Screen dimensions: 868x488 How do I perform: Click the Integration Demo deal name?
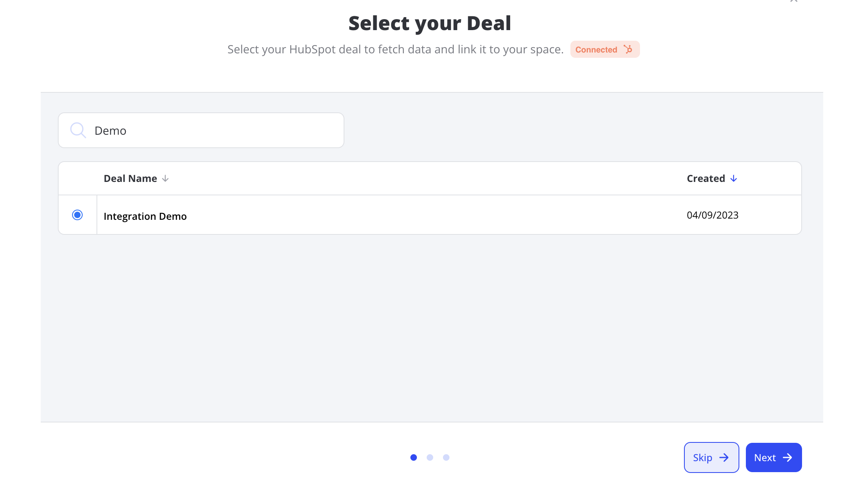(145, 216)
